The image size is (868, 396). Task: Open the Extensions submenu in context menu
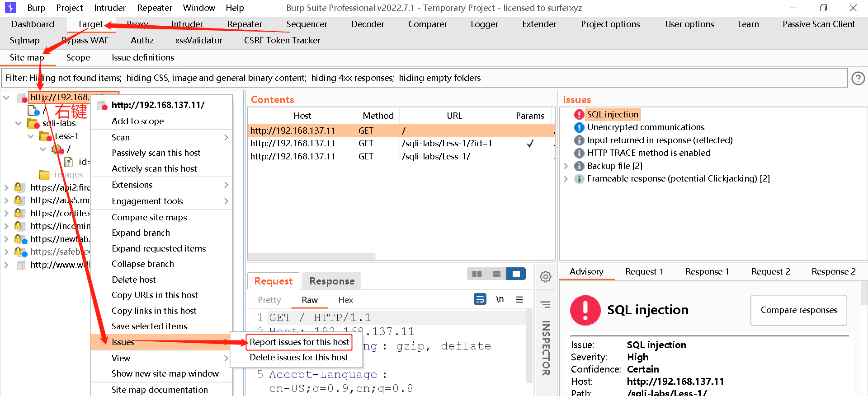pos(161,185)
